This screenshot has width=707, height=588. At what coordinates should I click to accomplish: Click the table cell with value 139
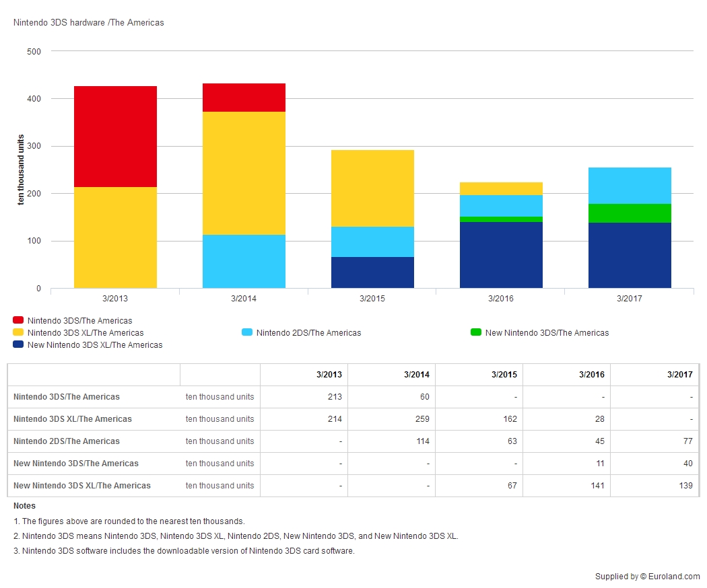[654, 486]
